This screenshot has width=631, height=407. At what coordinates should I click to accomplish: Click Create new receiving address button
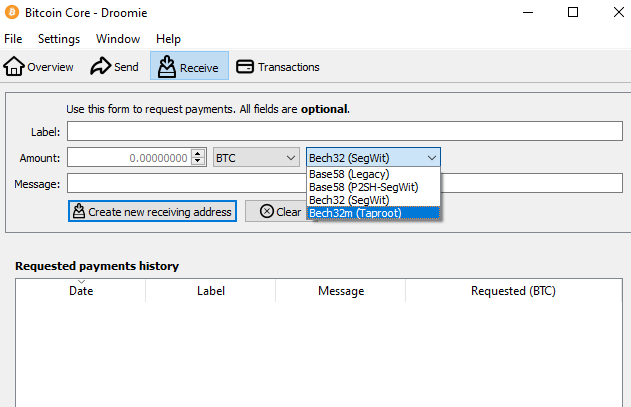pyautogui.click(x=152, y=211)
